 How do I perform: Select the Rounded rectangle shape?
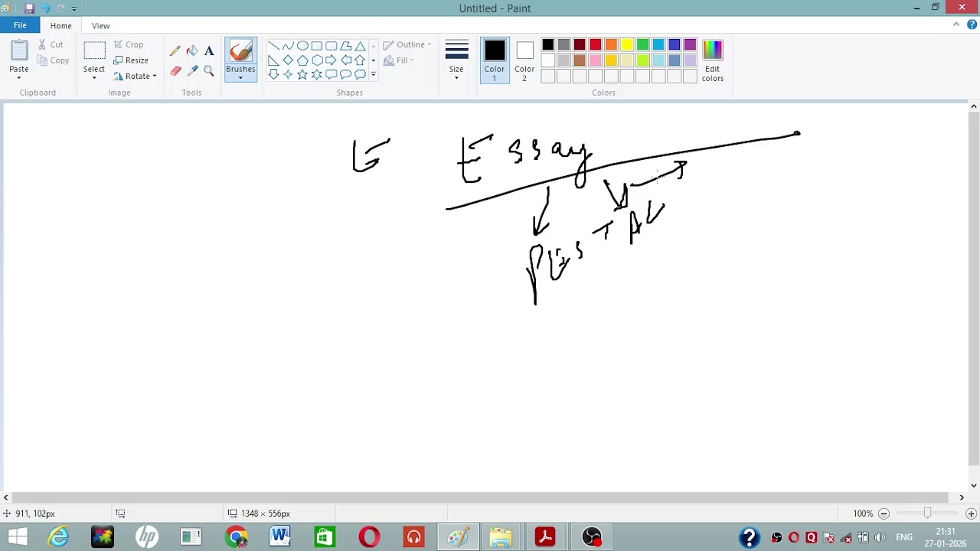tap(332, 46)
